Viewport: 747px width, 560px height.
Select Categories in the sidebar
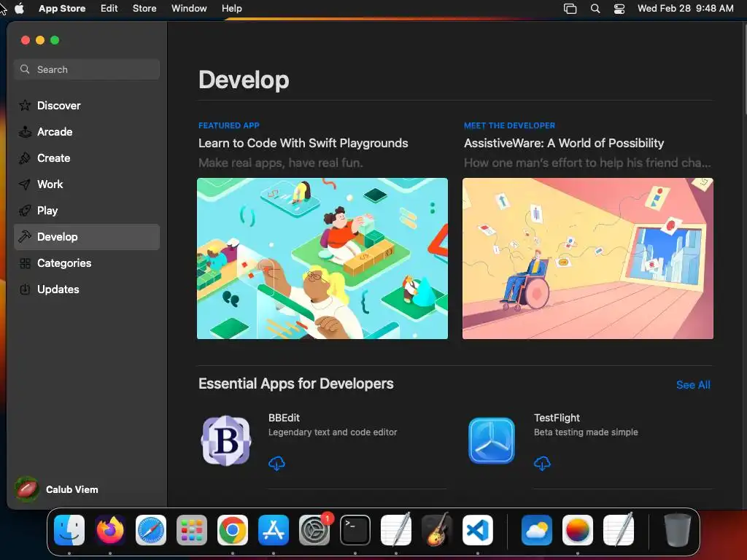[87, 263]
